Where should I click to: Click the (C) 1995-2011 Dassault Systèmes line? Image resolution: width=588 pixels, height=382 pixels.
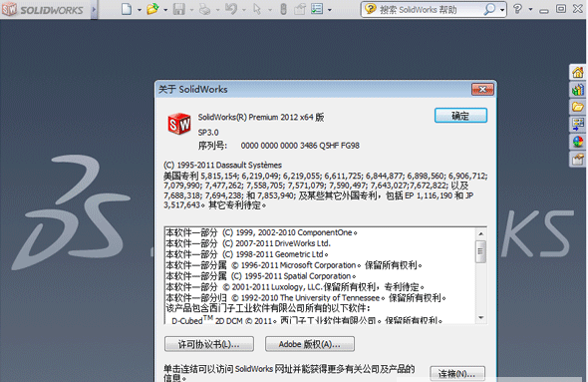(x=222, y=166)
